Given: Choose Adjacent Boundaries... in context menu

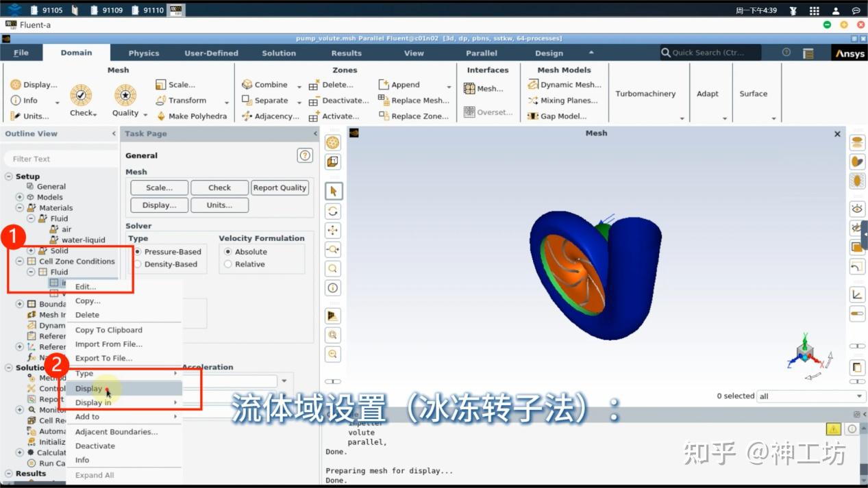Looking at the screenshot, I should (x=124, y=432).
